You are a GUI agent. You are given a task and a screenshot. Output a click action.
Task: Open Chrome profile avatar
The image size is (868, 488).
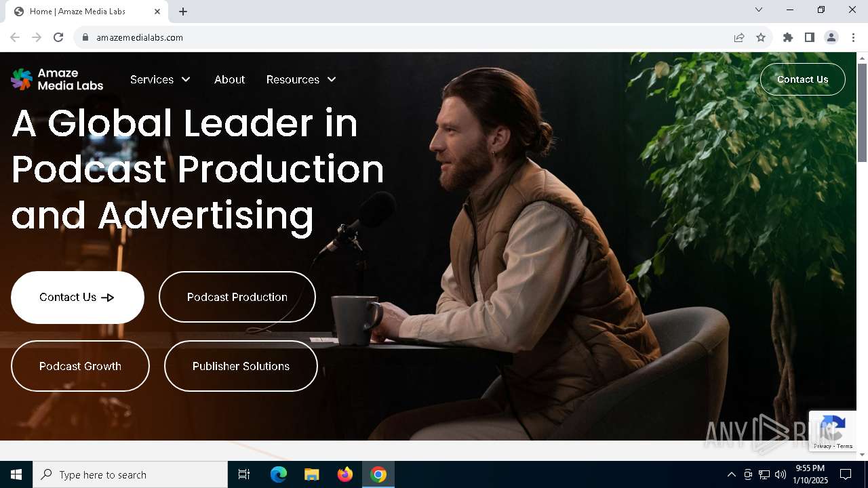(831, 37)
